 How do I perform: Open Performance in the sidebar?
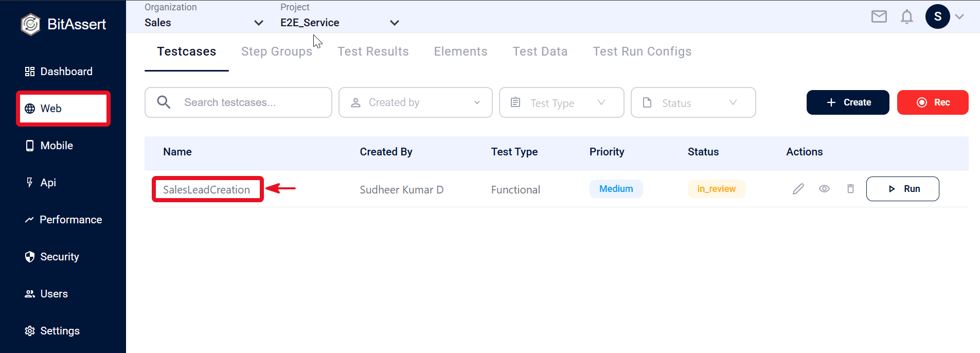coord(63,220)
